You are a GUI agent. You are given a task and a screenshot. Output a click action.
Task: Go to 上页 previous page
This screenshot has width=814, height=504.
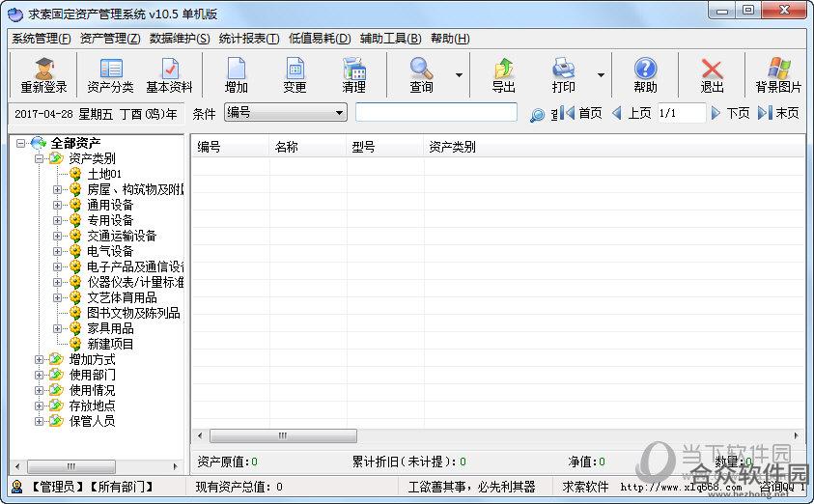pos(632,113)
